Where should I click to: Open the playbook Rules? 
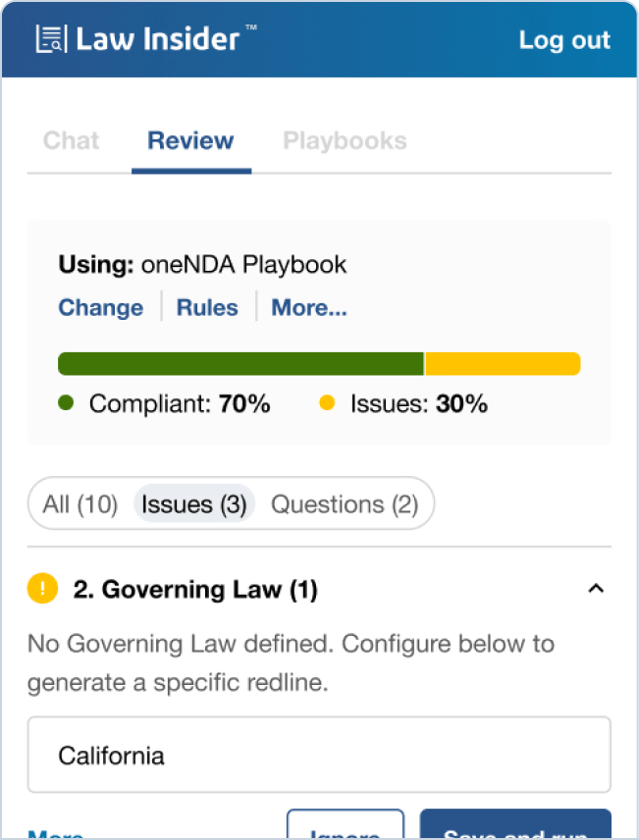pyautogui.click(x=207, y=307)
